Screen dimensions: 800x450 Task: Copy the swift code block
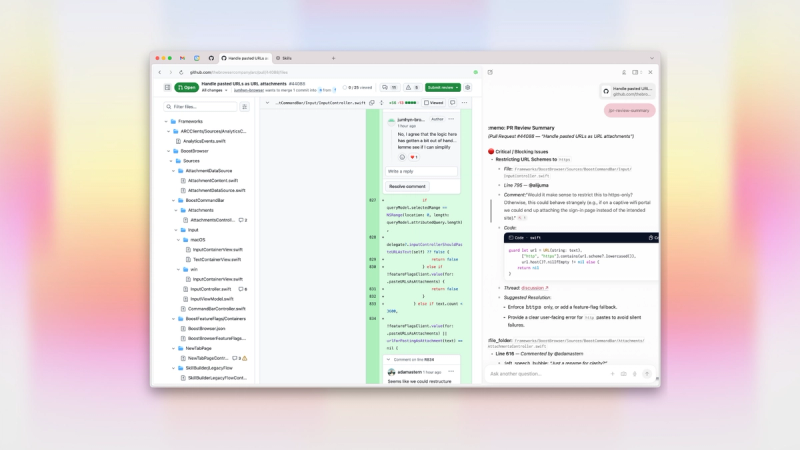[x=653, y=238]
